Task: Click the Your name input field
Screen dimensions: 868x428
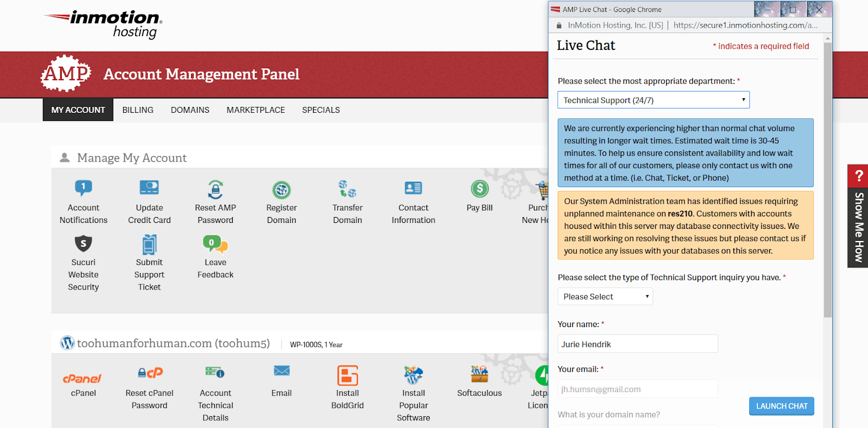Action: 638,344
